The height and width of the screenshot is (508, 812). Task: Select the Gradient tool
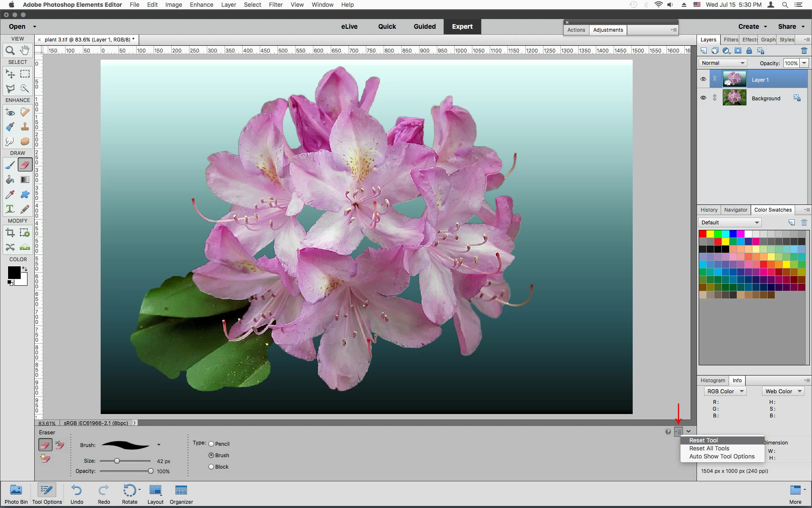click(x=25, y=180)
